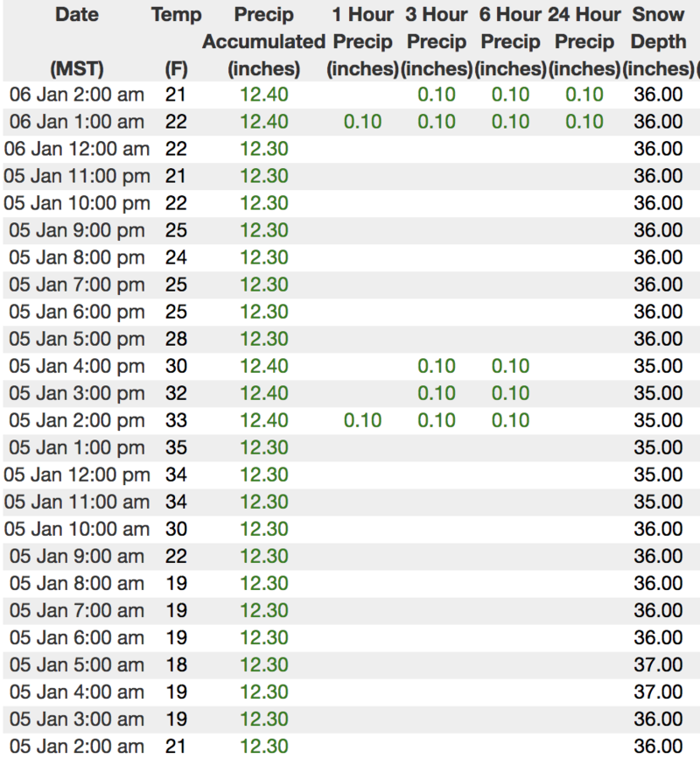Select snow depth value at 05 Jan 2:00 am

click(658, 746)
